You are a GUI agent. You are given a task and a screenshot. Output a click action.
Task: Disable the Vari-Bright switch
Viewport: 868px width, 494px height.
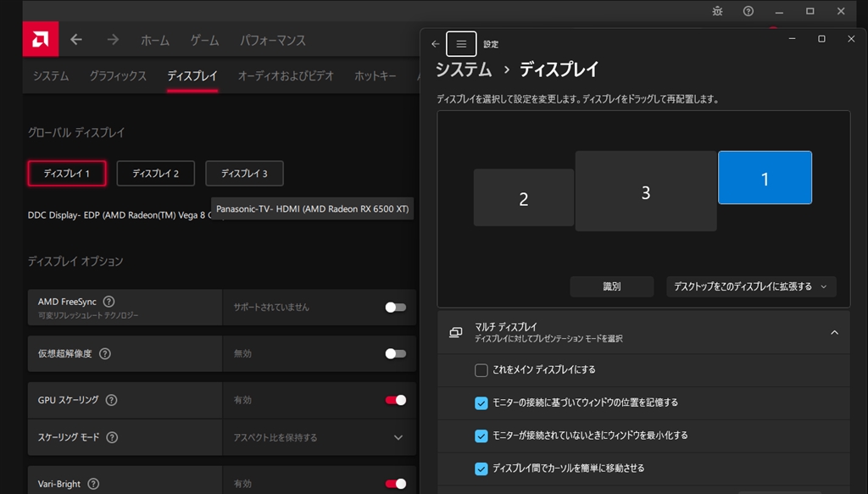coord(395,484)
